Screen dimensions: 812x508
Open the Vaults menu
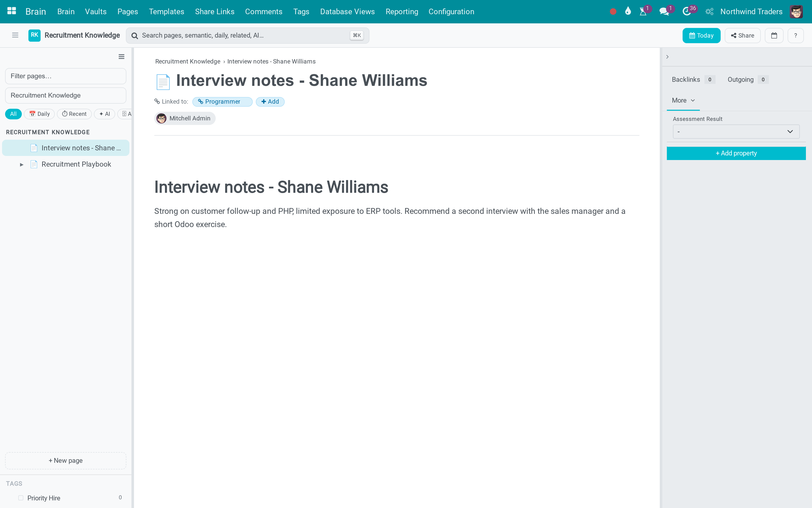coord(96,11)
